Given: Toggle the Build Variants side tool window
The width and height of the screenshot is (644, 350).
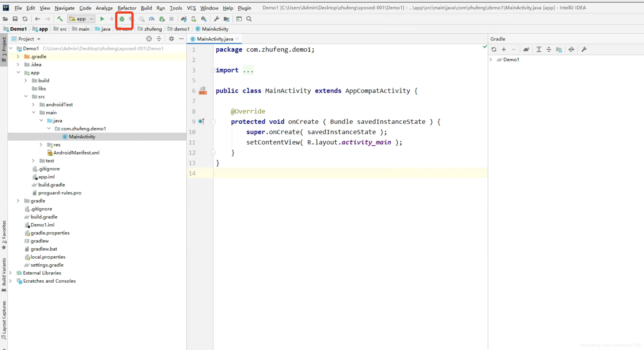Looking at the screenshot, I should coord(4,274).
